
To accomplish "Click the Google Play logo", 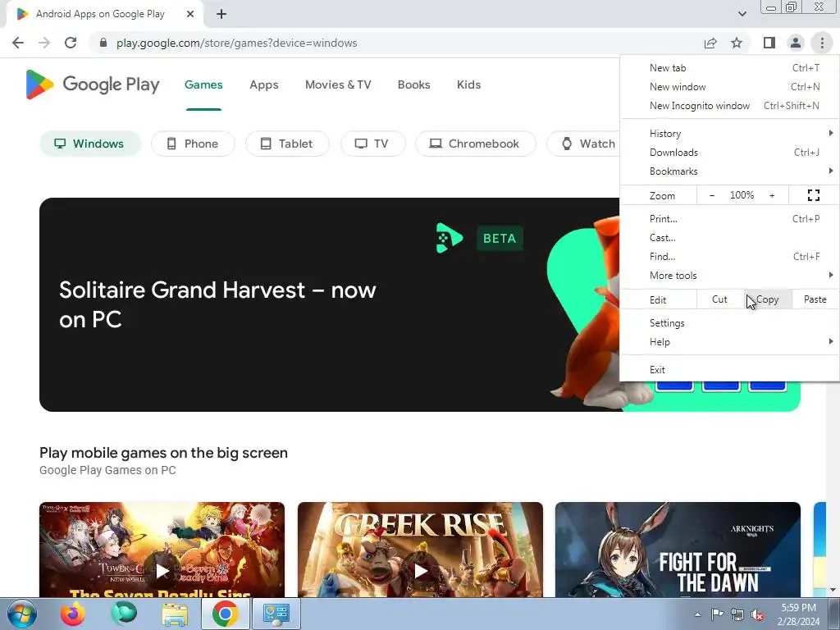I will coord(93,84).
